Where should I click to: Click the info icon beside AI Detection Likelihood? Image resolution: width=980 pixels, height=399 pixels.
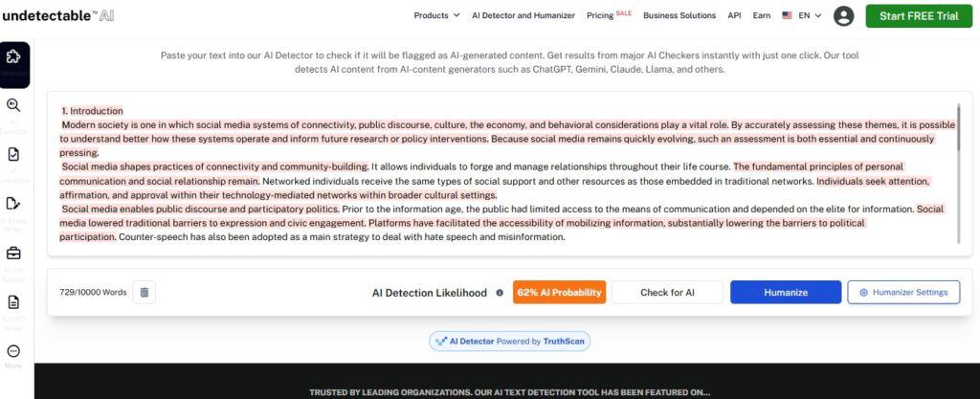tap(500, 292)
